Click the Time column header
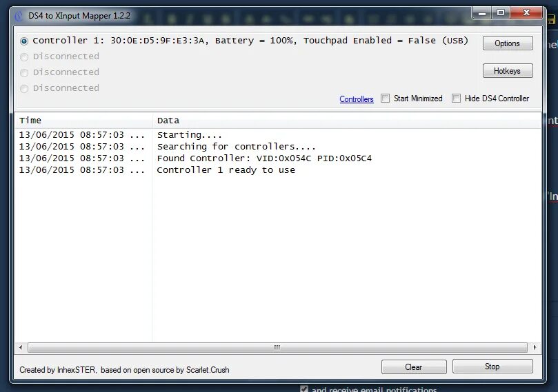 pyautogui.click(x=83, y=121)
